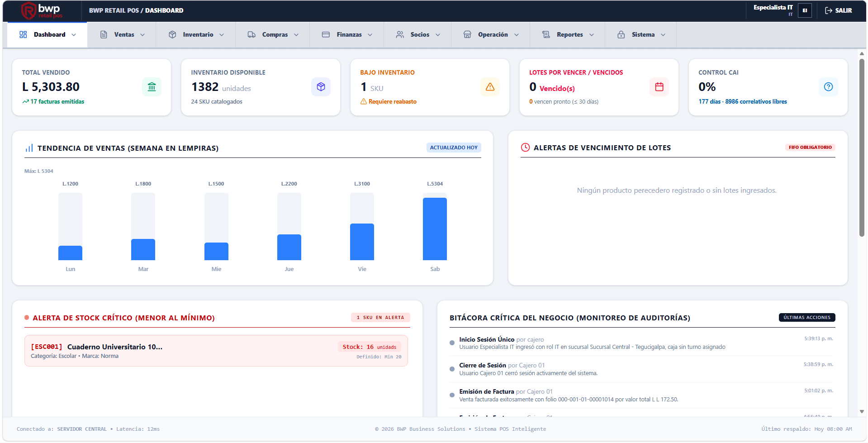Click the EI user avatar badge
The width and height of the screenshot is (868, 443).
click(805, 10)
